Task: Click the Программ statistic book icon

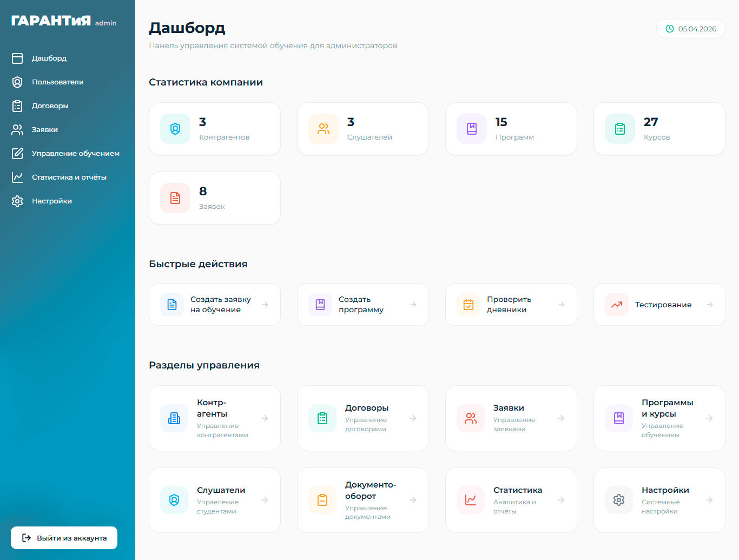Action: click(x=472, y=129)
